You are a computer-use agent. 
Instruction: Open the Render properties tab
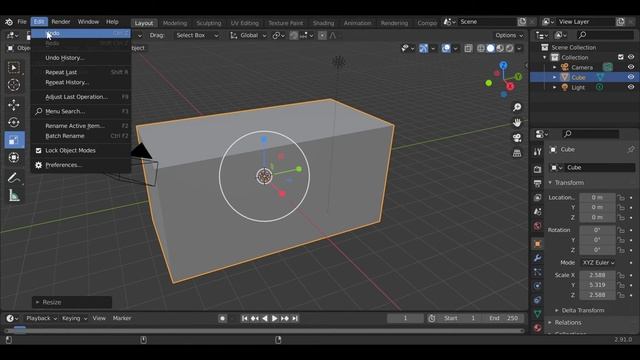pyautogui.click(x=538, y=169)
